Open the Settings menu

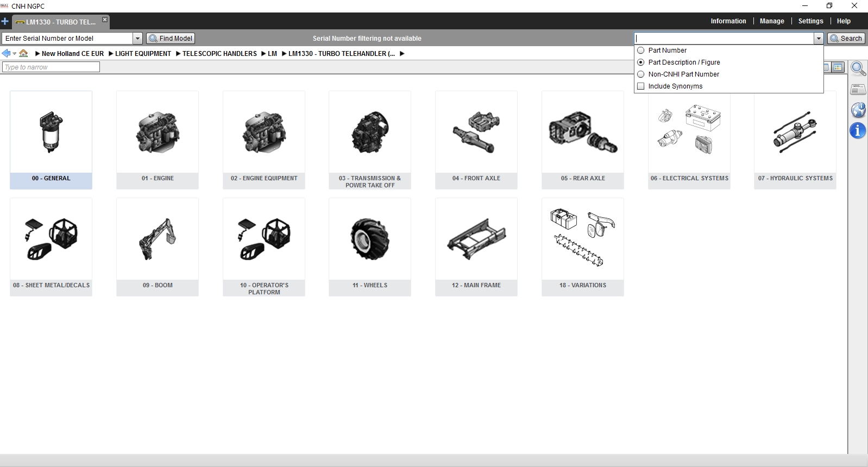pyautogui.click(x=810, y=21)
